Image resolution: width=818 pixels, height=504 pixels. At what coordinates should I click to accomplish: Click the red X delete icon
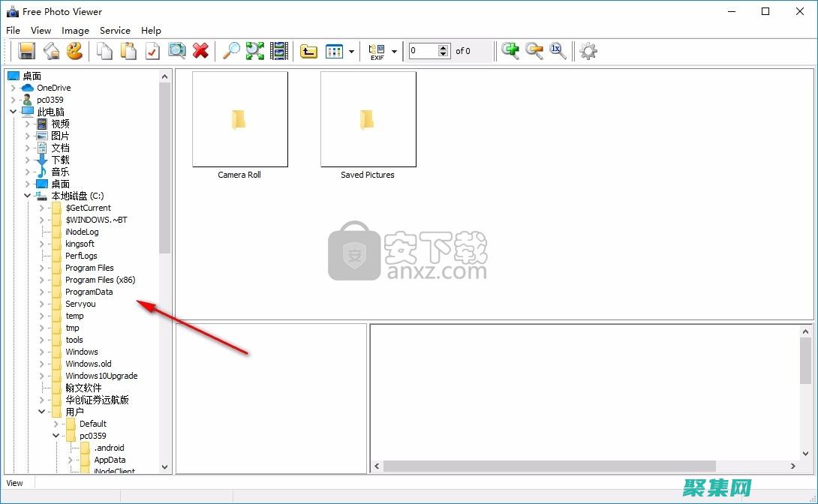(x=200, y=51)
